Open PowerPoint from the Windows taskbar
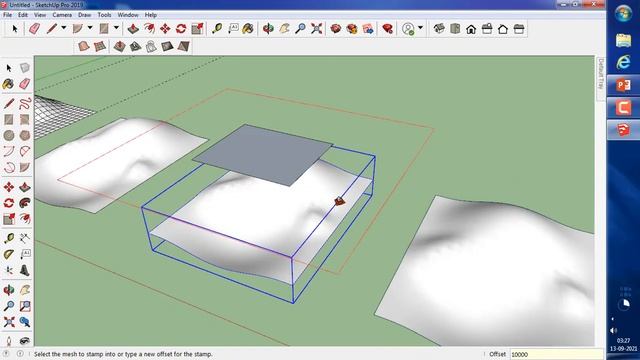The width and height of the screenshot is (640, 360). click(623, 85)
